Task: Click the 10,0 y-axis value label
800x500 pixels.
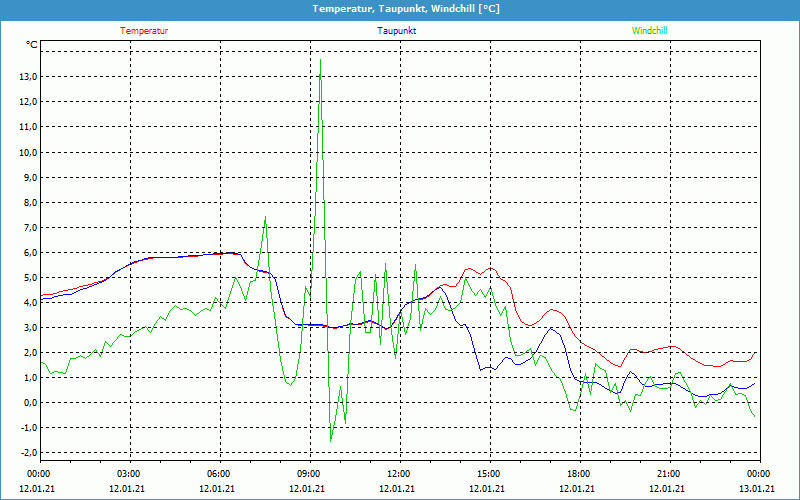Action: pyautogui.click(x=27, y=152)
